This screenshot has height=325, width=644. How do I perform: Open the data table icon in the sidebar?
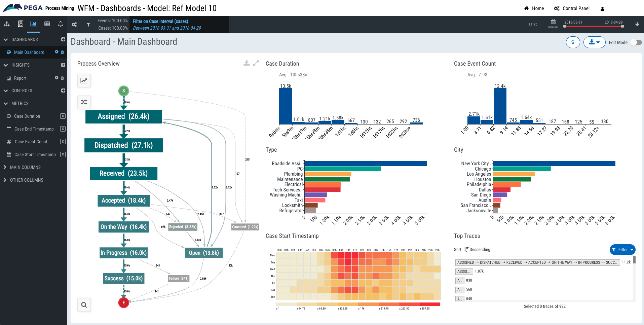tap(47, 24)
